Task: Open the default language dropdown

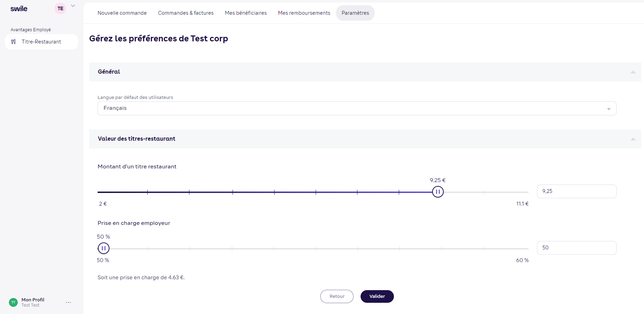Action: [356, 108]
